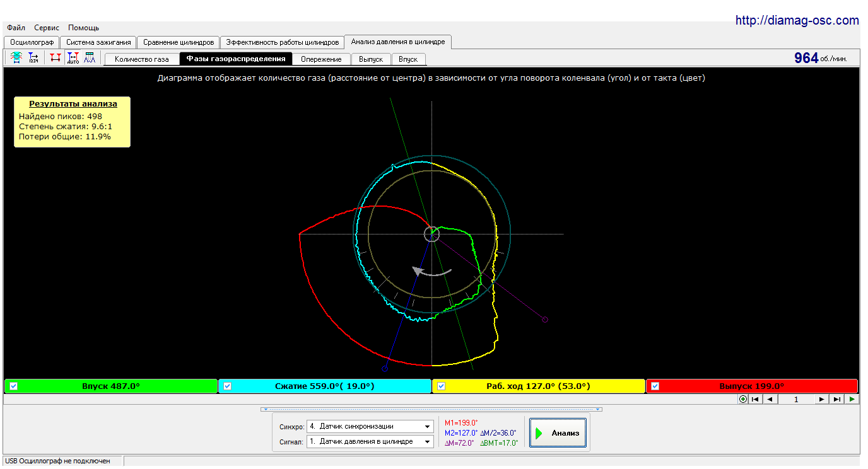Open the Впуск sub-tab
Image resolution: width=868 pixels, height=469 pixels.
coord(408,59)
